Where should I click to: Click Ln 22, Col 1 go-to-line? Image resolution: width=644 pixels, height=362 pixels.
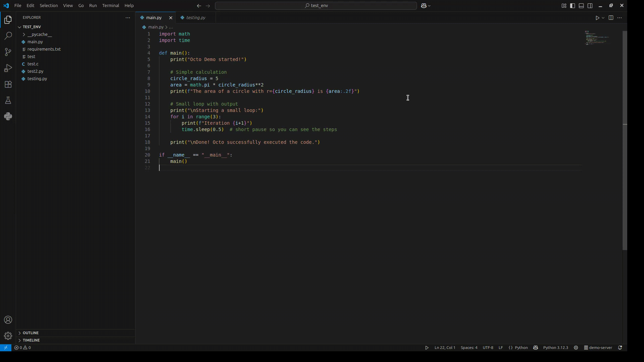click(445, 348)
